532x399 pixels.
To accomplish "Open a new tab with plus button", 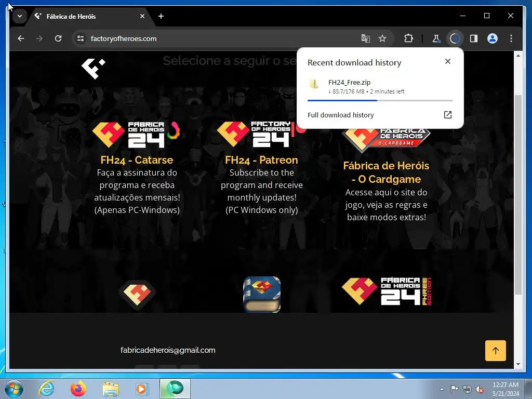I will click(x=161, y=16).
